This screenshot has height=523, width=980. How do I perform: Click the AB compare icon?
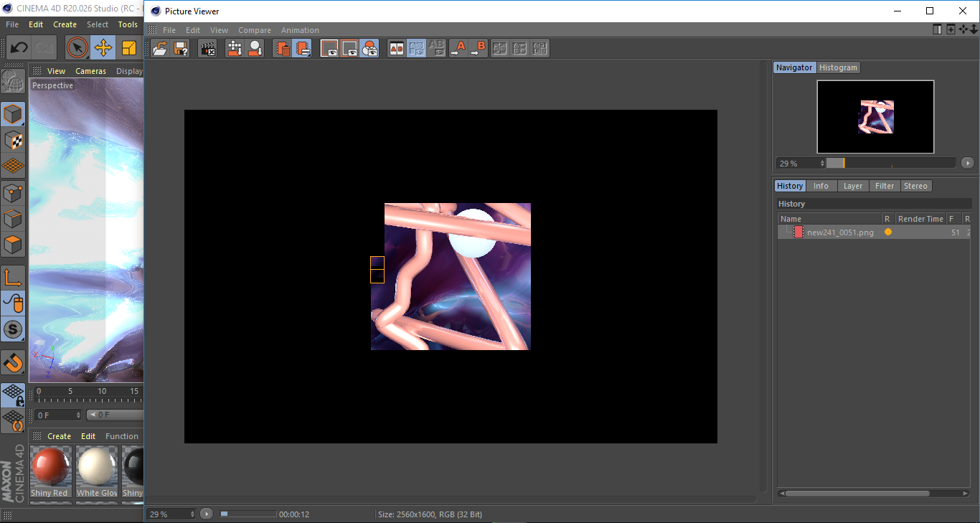pyautogui.click(x=396, y=49)
